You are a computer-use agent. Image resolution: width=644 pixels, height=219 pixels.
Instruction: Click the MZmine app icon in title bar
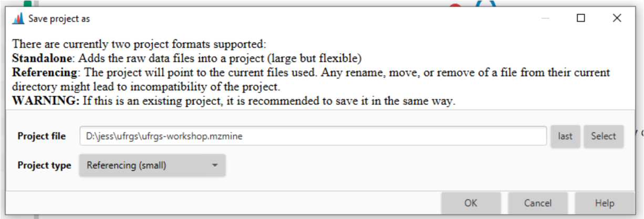(x=18, y=18)
